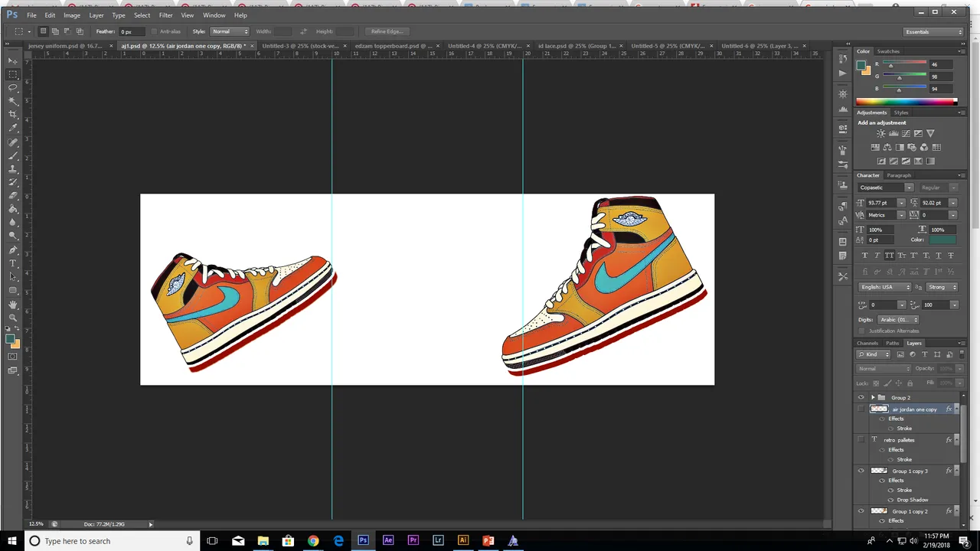The height and width of the screenshot is (551, 980).
Task: Select the Magic Wand tool
Action: [13, 101]
